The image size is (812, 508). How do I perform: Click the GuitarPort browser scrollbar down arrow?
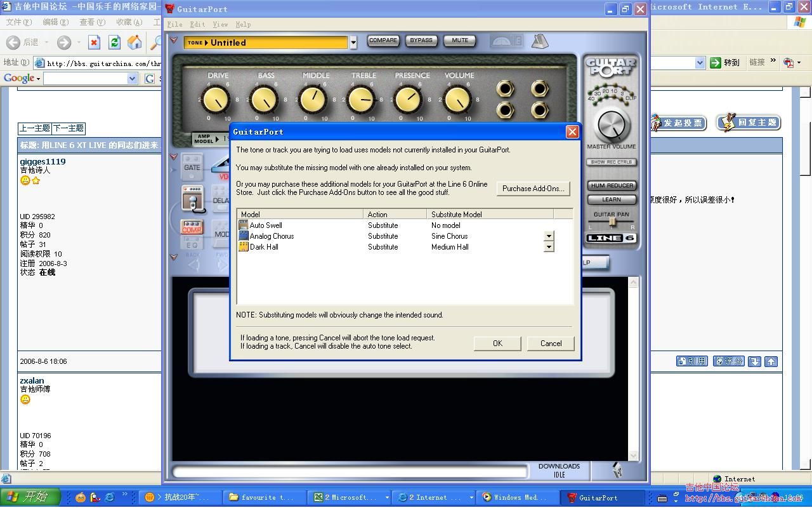click(x=633, y=456)
